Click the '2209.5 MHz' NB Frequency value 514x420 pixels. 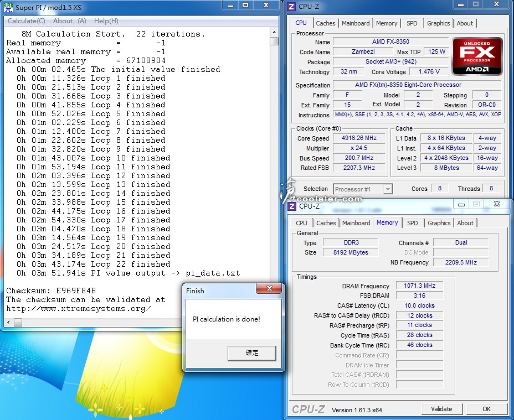[x=461, y=262]
